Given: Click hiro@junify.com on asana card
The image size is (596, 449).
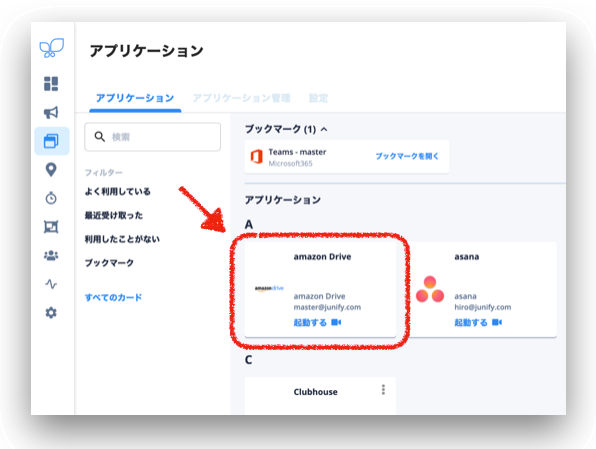Looking at the screenshot, I should coord(483,307).
